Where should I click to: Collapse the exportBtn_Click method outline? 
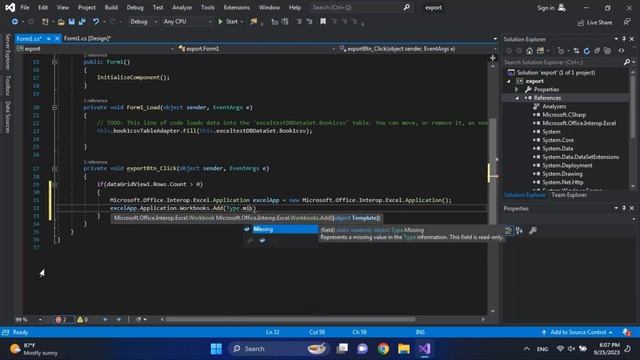(x=54, y=169)
